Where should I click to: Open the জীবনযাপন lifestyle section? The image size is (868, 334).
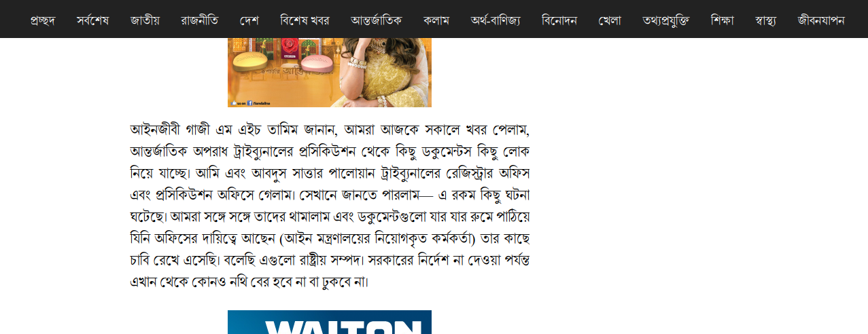click(x=821, y=20)
